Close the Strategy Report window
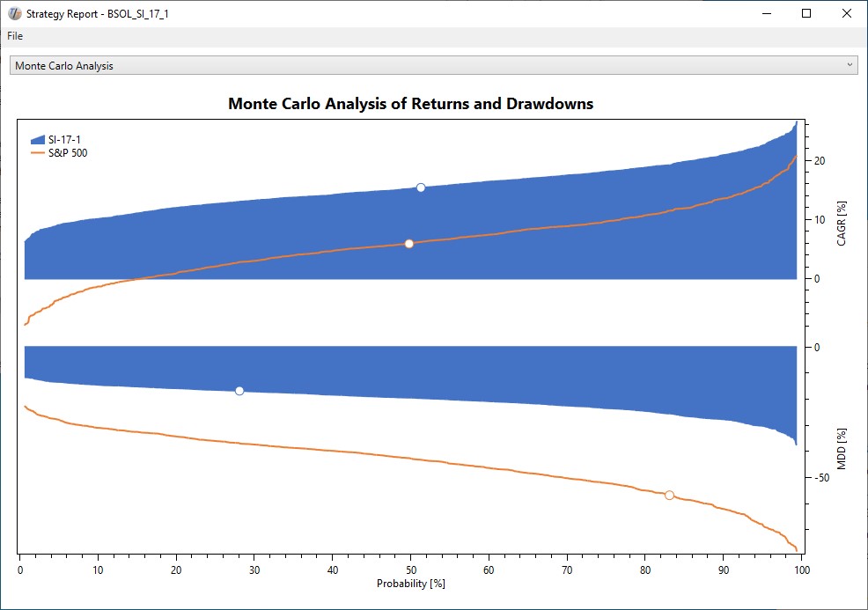Image resolution: width=868 pixels, height=610 pixels. click(x=847, y=13)
